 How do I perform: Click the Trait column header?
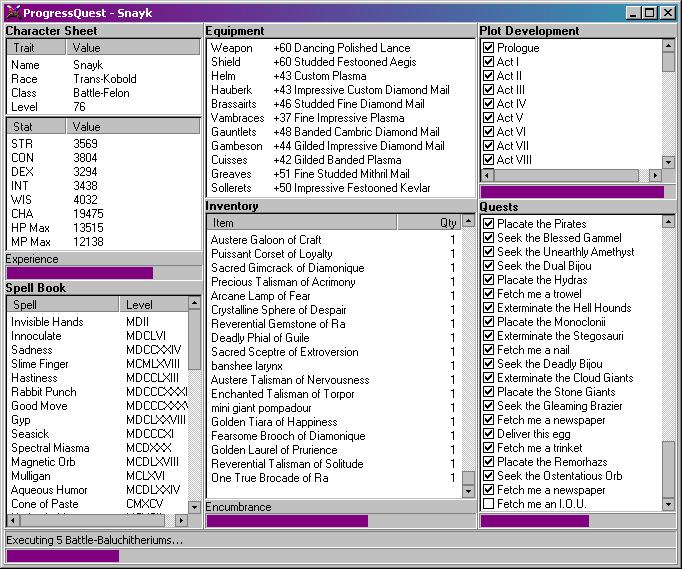click(36, 47)
